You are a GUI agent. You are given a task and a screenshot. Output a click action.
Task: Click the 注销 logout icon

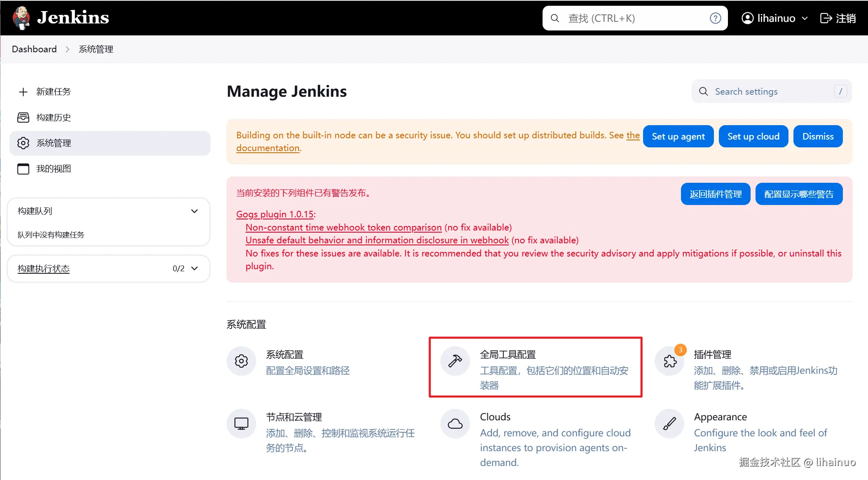click(x=826, y=18)
